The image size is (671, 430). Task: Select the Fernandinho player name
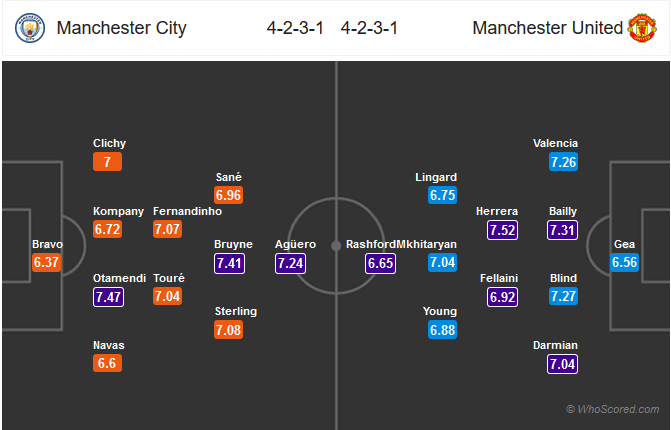click(x=188, y=211)
